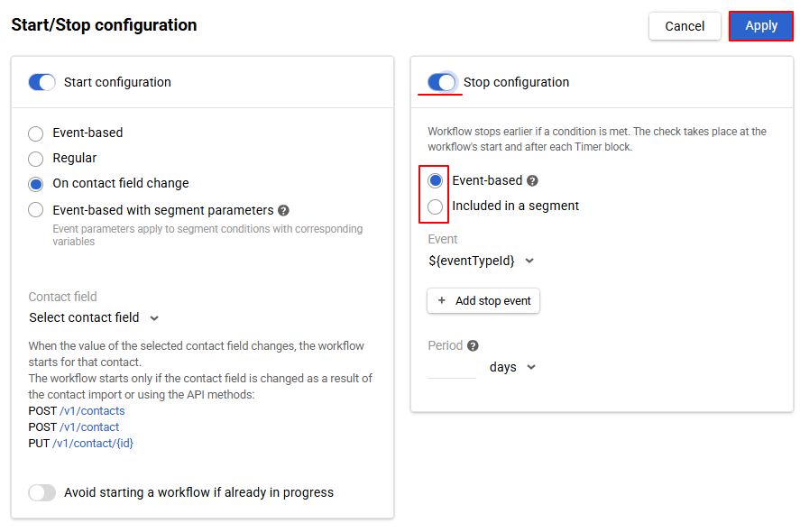800x532 pixels.
Task: Choose Event-based as the start type
Action: [x=34, y=133]
